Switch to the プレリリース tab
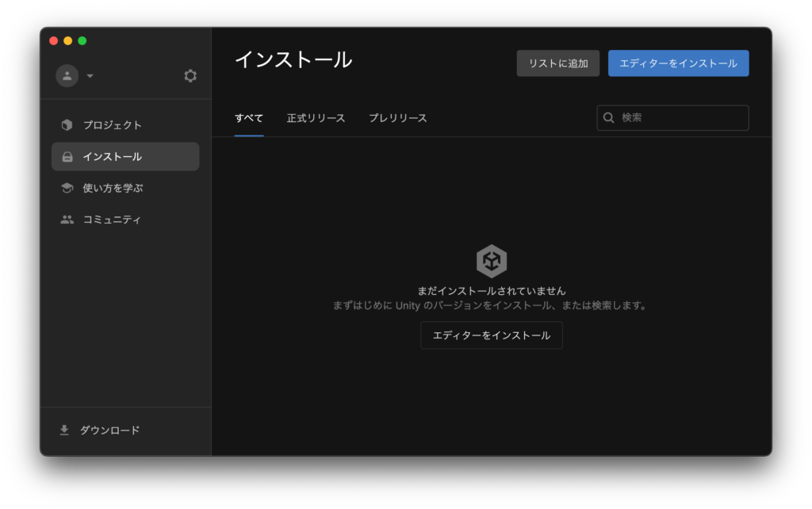 tap(398, 118)
